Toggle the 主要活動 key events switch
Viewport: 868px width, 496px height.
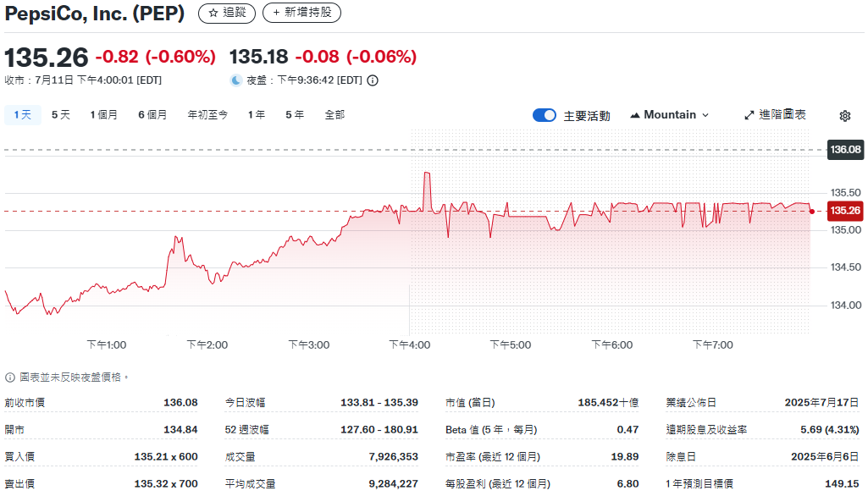(545, 115)
